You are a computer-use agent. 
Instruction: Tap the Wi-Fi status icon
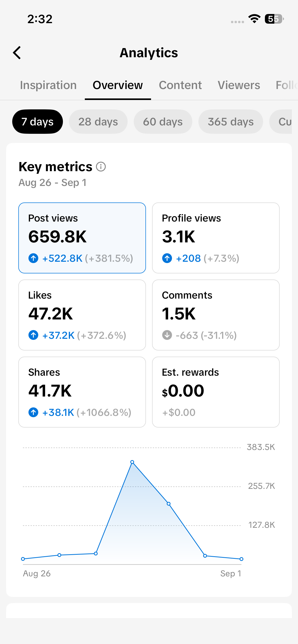pos(254,19)
